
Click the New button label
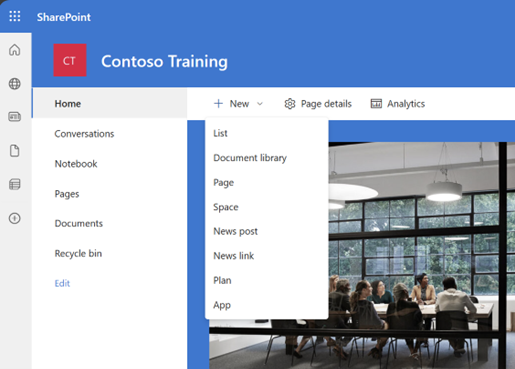click(239, 104)
